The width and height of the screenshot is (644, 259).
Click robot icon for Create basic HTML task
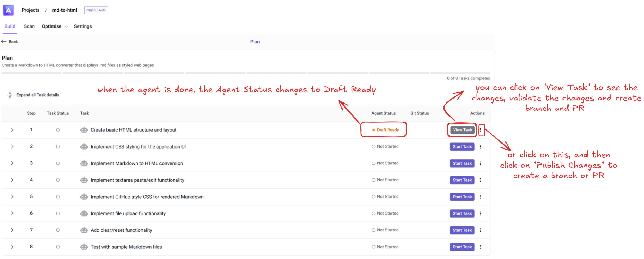coord(84,130)
